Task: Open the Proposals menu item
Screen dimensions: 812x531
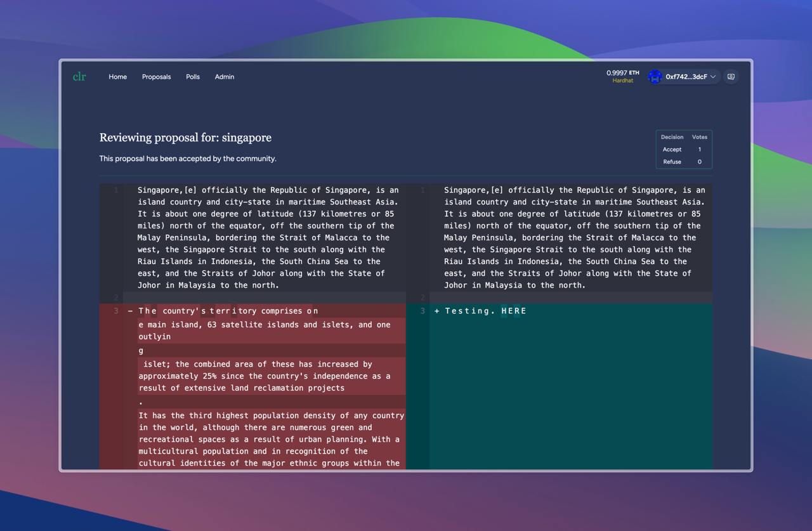Action: pyautogui.click(x=156, y=77)
